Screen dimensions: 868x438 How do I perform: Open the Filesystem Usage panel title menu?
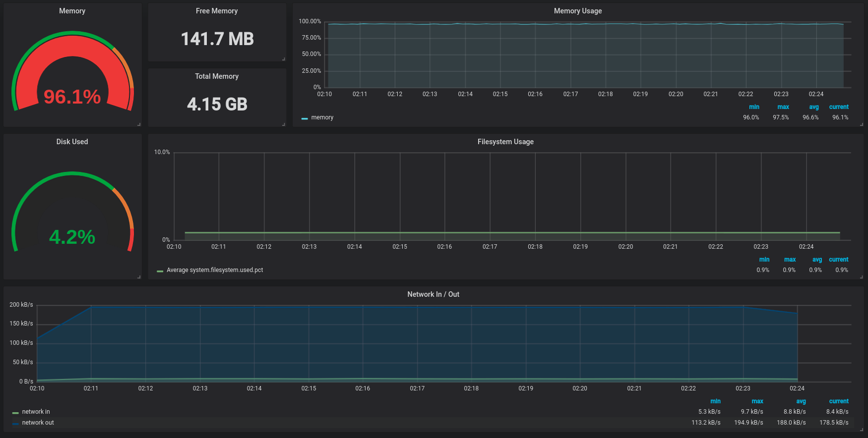505,142
